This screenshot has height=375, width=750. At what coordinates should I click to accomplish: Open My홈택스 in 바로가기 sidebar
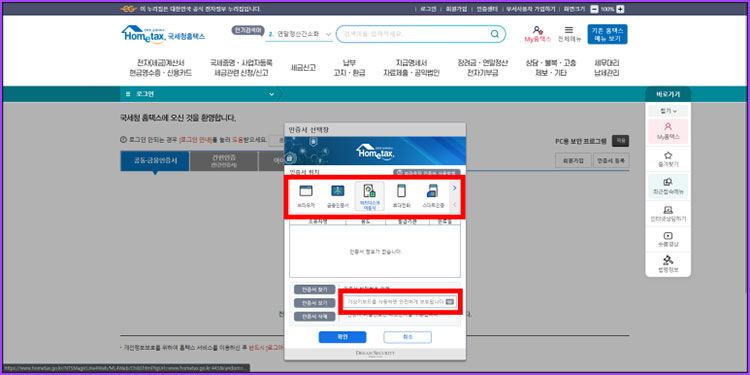pos(668,132)
